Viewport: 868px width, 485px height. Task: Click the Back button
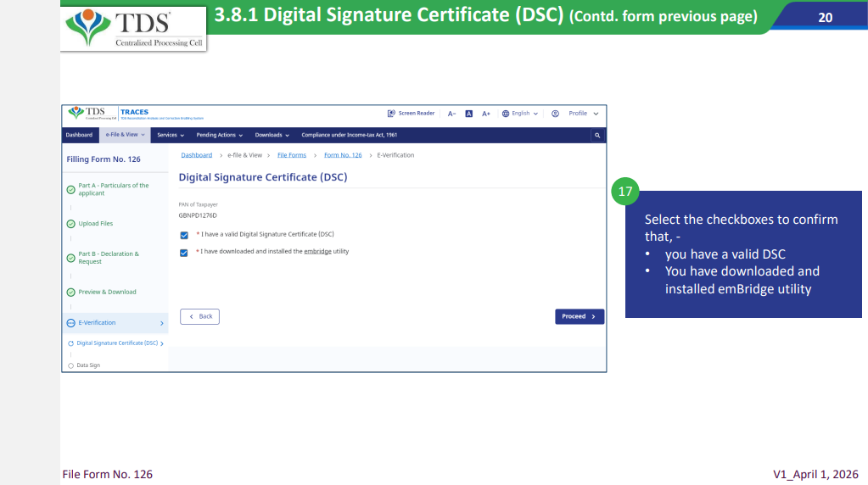click(x=200, y=316)
